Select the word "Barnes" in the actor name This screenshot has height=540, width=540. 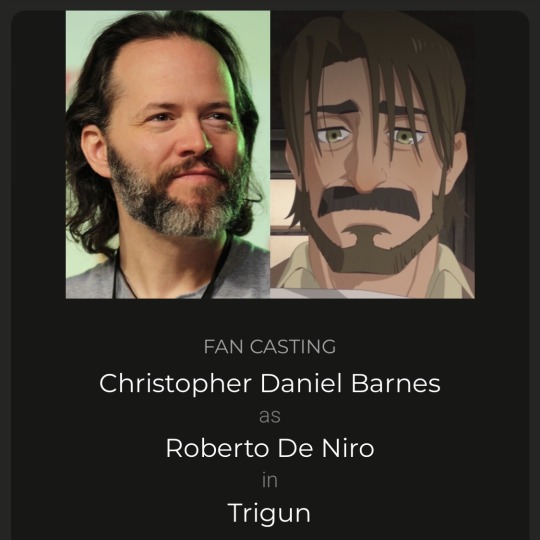pos(396,383)
